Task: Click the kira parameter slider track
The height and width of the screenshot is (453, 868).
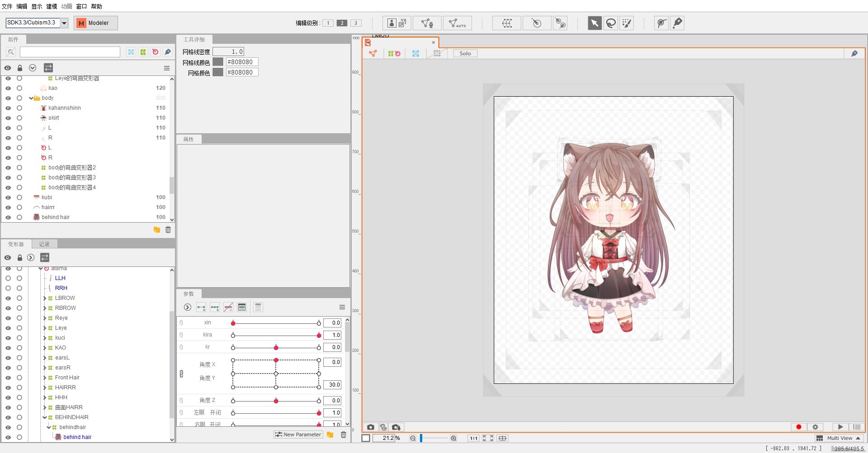Action: point(276,335)
